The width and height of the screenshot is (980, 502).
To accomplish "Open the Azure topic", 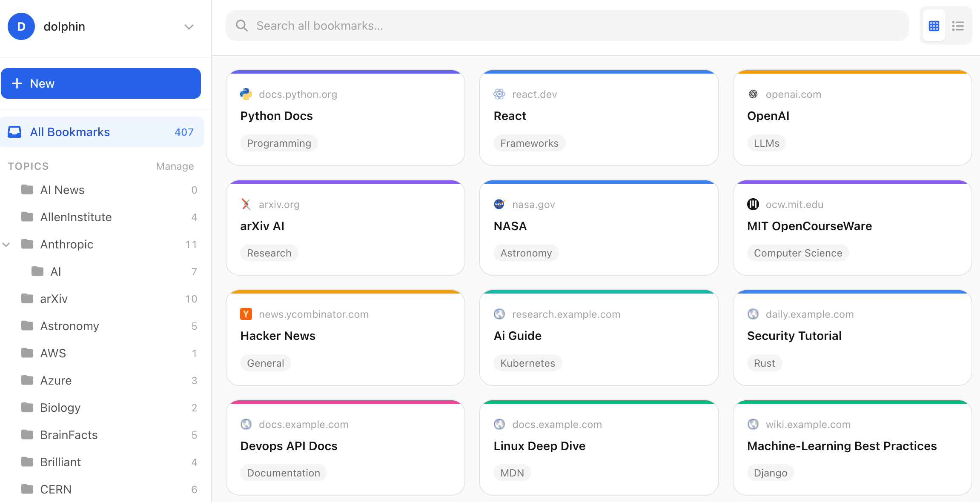I will (102, 380).
